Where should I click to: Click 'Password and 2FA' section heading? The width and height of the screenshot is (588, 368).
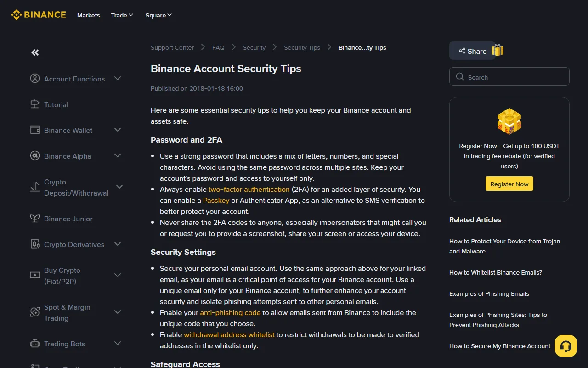coord(187,140)
